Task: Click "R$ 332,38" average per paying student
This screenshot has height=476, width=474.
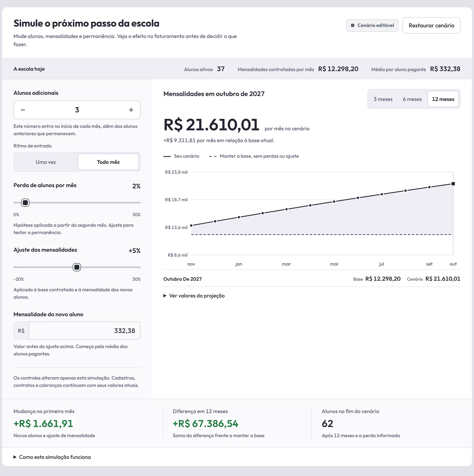Action: point(445,69)
